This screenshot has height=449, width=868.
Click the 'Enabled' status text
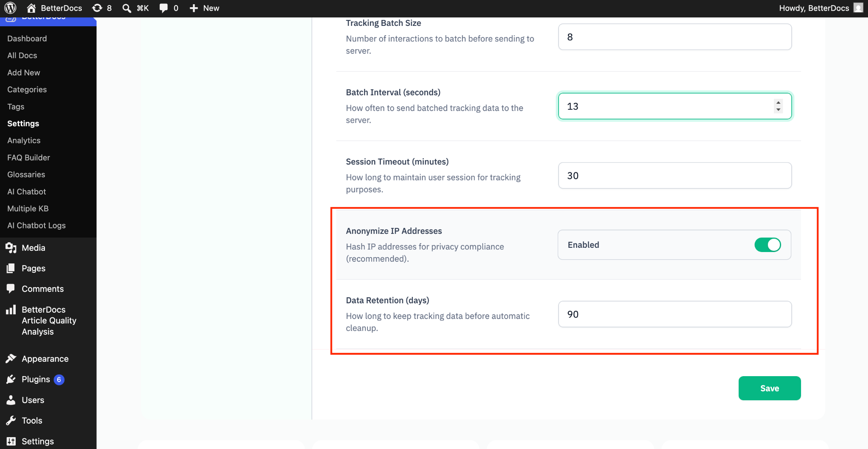583,245
